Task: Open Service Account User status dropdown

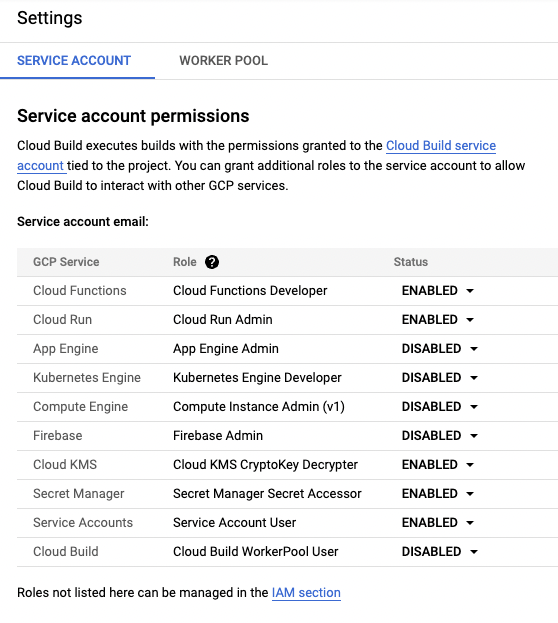Action: 438,523
